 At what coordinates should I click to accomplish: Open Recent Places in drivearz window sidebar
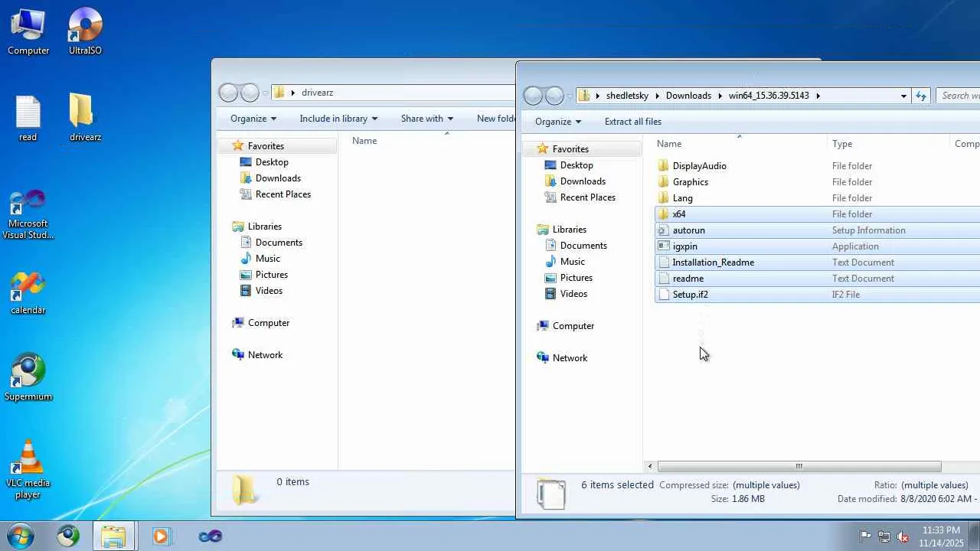[283, 194]
